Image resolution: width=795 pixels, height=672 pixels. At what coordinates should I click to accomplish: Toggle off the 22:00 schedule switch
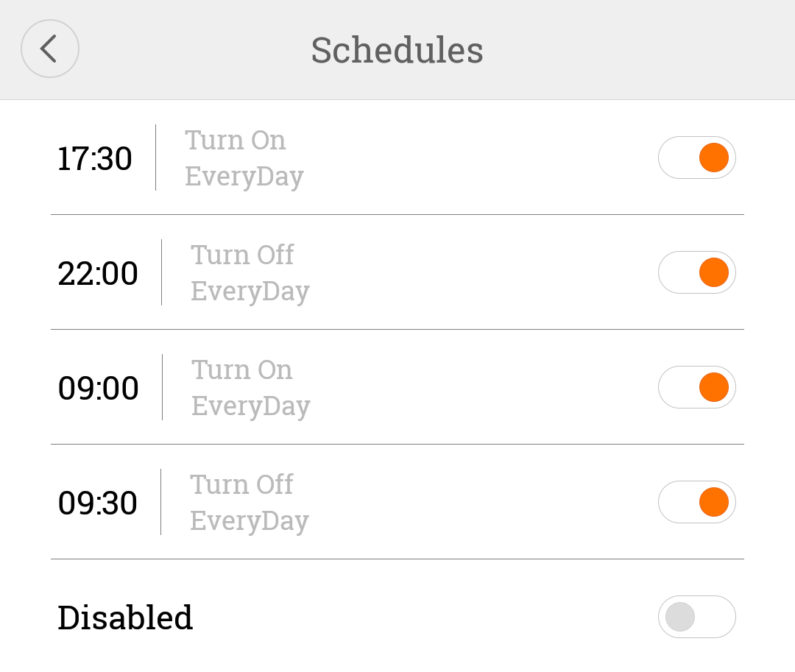pyautogui.click(x=696, y=272)
